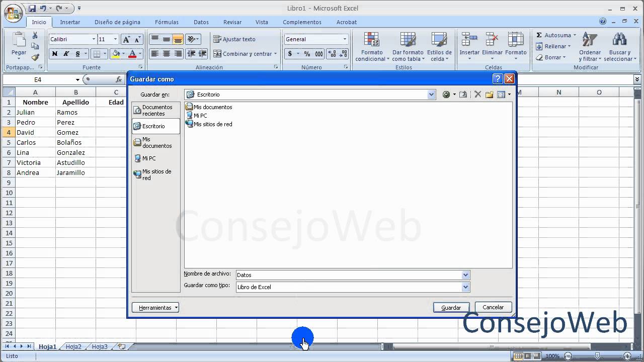
Task: Click the Nombre de archivo text field
Action: pos(348,275)
